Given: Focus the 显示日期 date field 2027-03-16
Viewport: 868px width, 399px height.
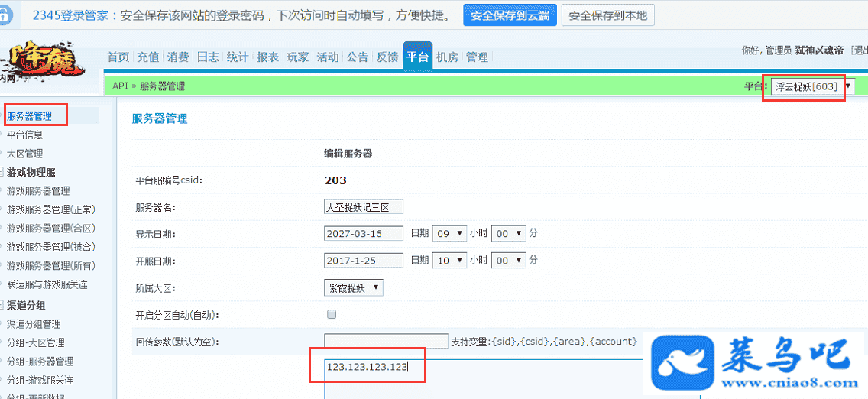Looking at the screenshot, I should [x=363, y=233].
